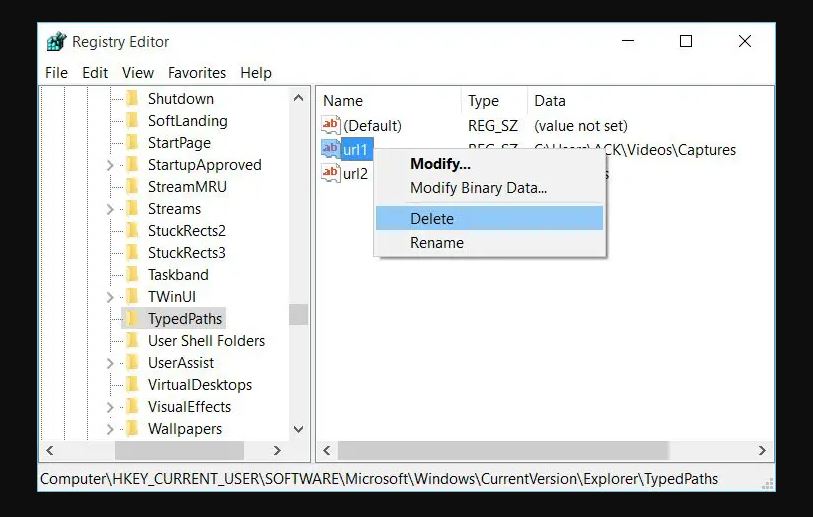Image resolution: width=813 pixels, height=517 pixels.
Task: Select the Taskband key
Action: [x=178, y=275]
